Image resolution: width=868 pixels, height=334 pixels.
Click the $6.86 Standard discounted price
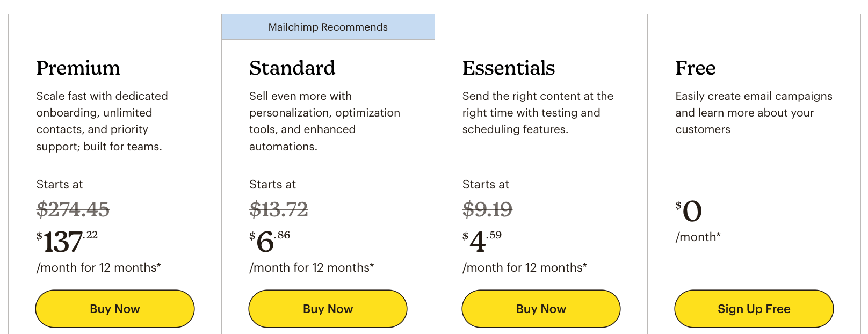pyautogui.click(x=270, y=241)
